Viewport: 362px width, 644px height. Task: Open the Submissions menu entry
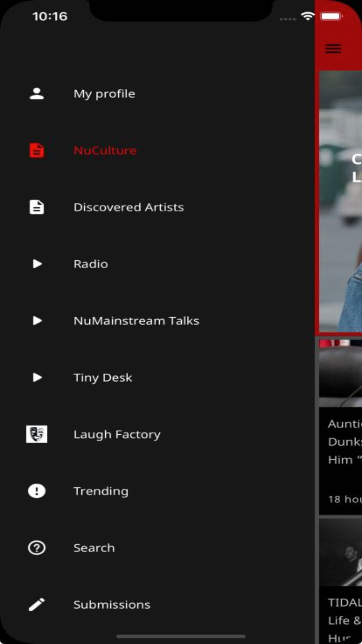(x=157, y=605)
